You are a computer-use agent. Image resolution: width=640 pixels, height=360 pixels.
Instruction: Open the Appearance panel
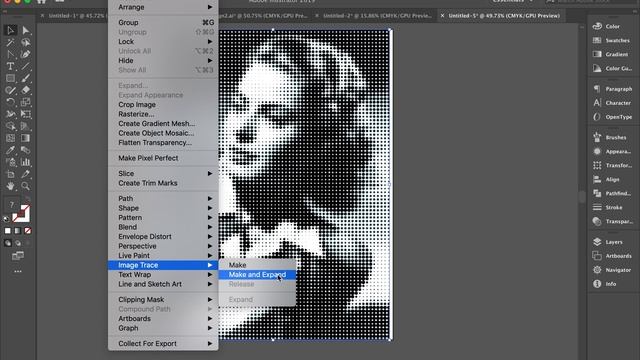tap(611, 151)
